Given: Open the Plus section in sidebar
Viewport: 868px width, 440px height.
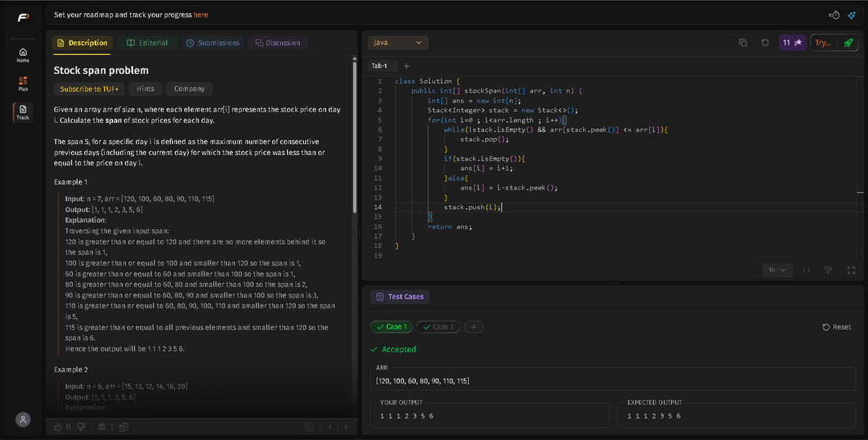Looking at the screenshot, I should [x=23, y=82].
